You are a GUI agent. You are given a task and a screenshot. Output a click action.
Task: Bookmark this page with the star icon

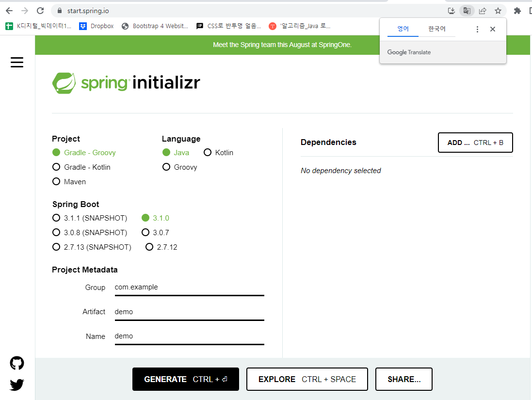point(498,11)
